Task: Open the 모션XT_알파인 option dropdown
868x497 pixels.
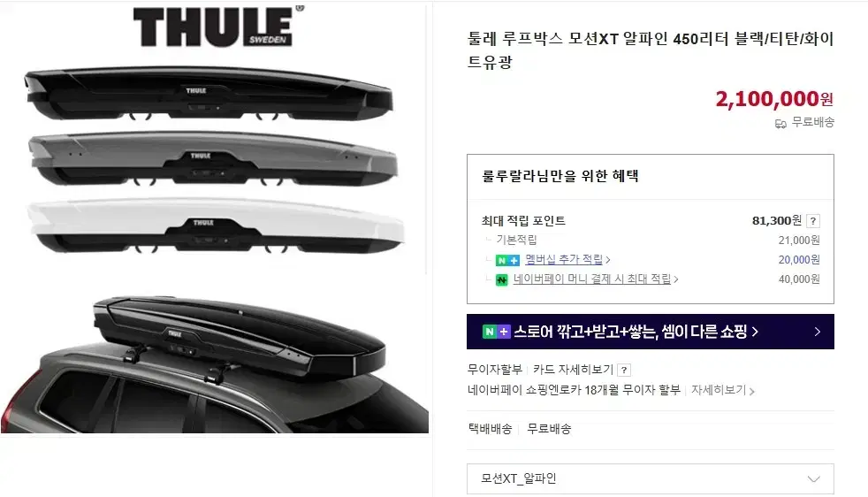Action: click(x=650, y=478)
